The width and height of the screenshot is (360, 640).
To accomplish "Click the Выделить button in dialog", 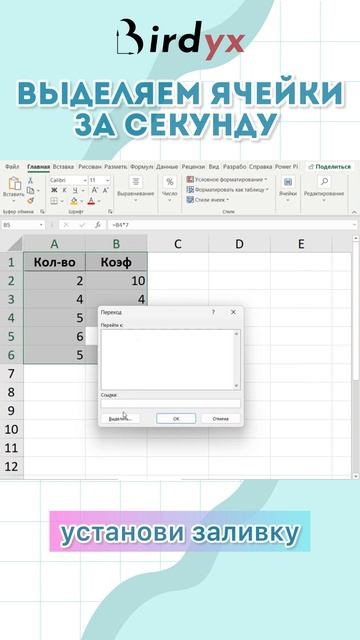I will click(x=120, y=418).
